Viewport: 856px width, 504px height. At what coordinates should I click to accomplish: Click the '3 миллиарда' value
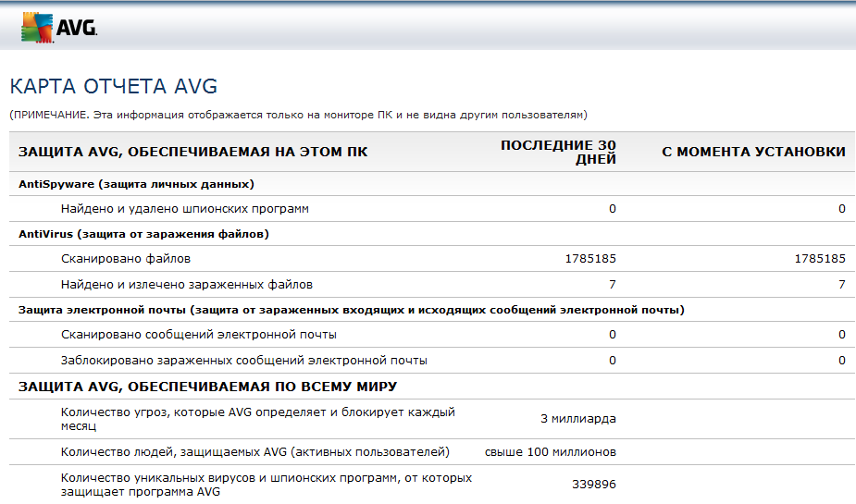click(x=578, y=419)
